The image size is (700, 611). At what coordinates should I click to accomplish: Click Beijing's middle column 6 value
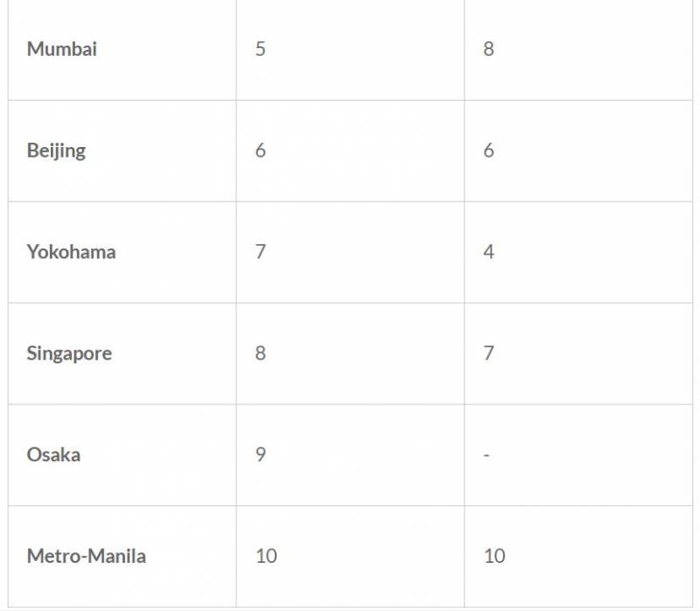261,151
